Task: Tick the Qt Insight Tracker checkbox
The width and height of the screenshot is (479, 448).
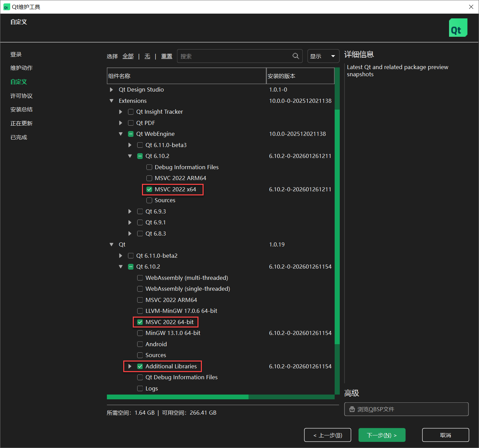Action: [131, 112]
